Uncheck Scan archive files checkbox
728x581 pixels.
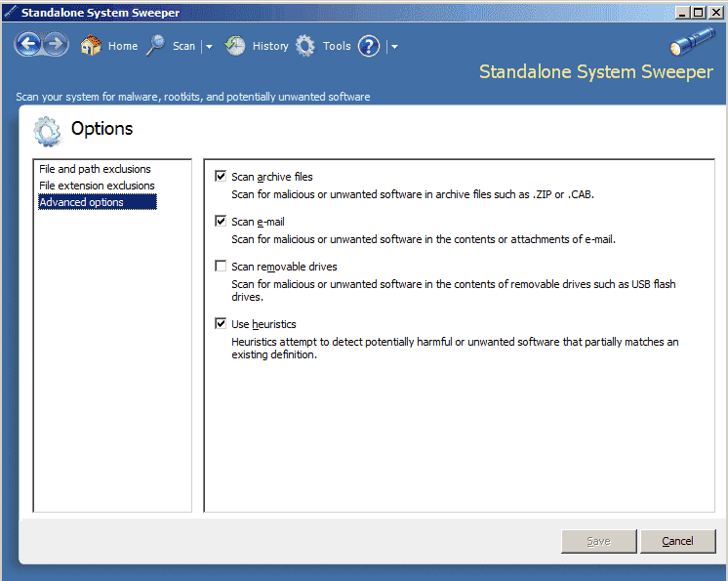(x=221, y=176)
